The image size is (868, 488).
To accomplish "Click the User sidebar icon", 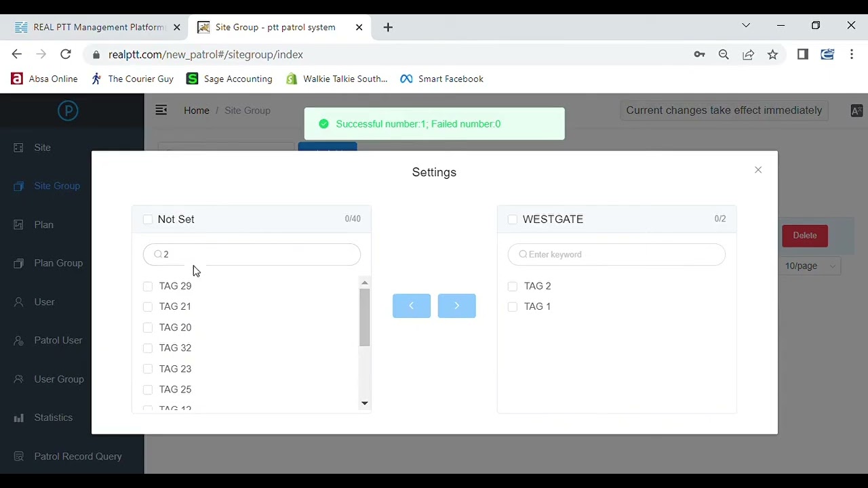I will point(19,302).
